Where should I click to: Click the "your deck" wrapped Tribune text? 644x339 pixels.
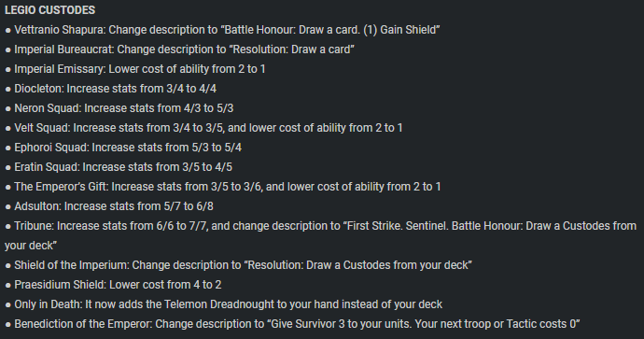click(31, 246)
